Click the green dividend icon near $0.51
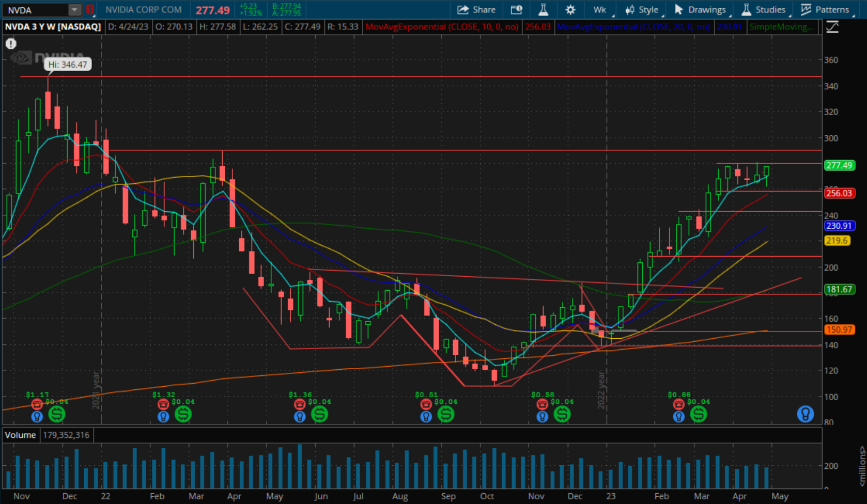This screenshot has width=867, height=504. click(446, 414)
